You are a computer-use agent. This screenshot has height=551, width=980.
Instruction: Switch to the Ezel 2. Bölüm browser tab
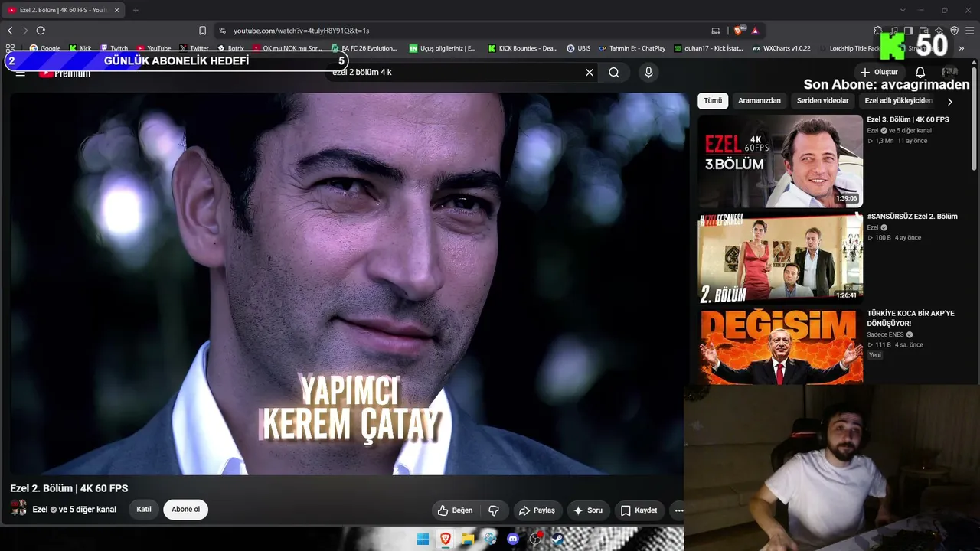[64, 10]
